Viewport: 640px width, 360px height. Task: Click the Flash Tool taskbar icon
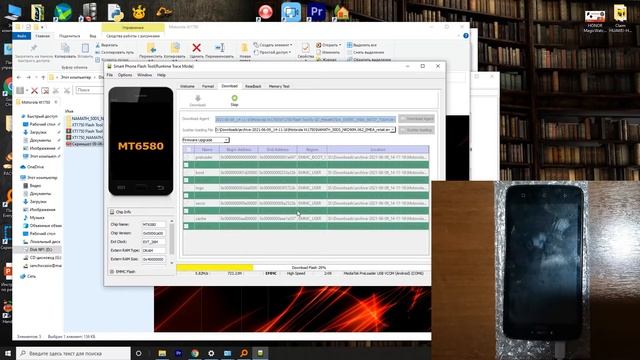coord(260,353)
